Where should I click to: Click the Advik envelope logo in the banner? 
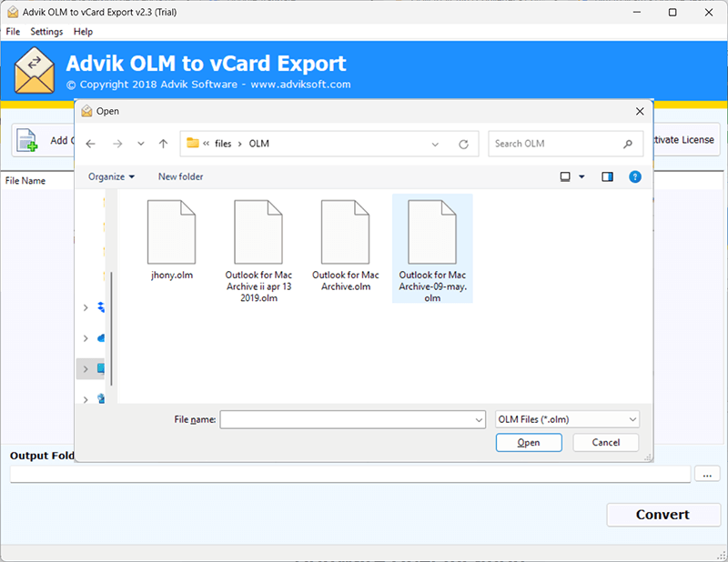[x=35, y=70]
